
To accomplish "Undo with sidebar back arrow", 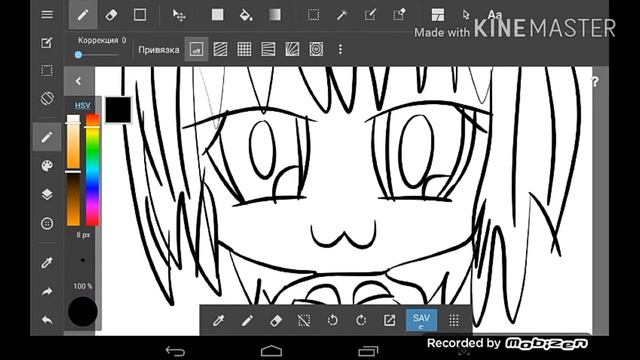I will [x=47, y=320].
